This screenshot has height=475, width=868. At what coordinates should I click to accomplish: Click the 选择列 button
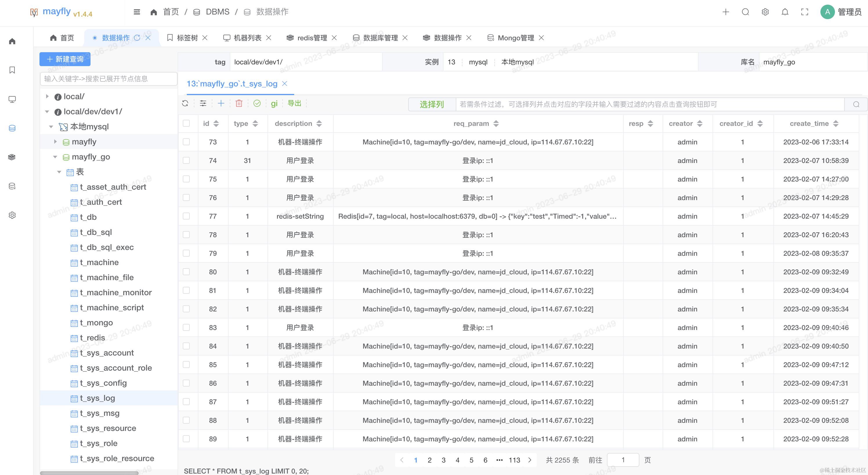coord(432,104)
